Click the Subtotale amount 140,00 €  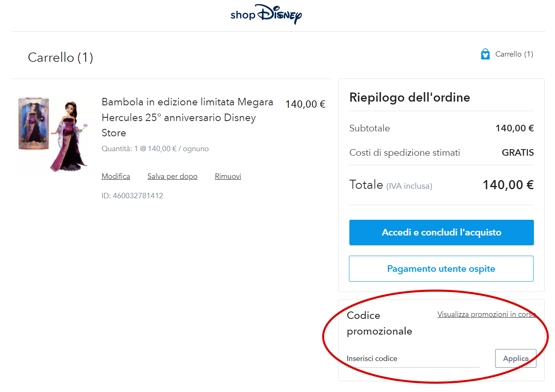coord(515,128)
